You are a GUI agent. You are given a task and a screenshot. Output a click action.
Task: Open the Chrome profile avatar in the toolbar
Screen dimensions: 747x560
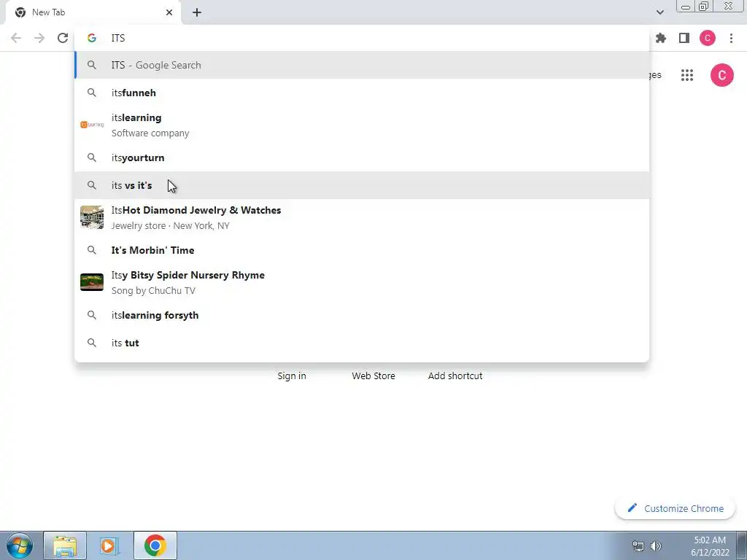[x=708, y=38]
